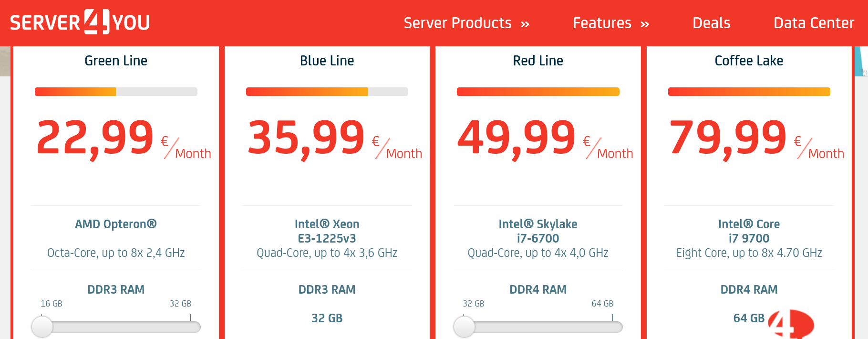Select the Coffee Lake plan title
The image size is (868, 339).
point(749,61)
